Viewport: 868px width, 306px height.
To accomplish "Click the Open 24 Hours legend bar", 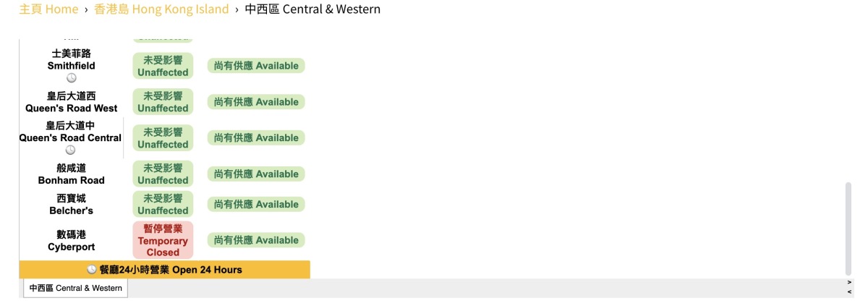I will coord(164,270).
